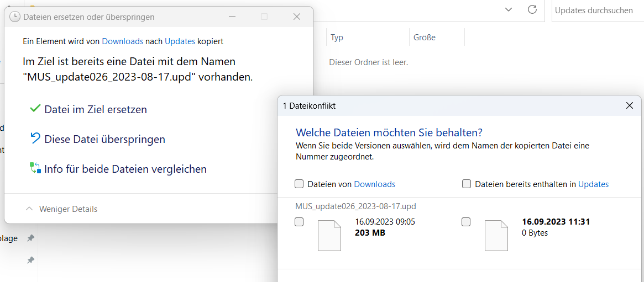Refresh the Explorer folder view
644x282 pixels.
[x=532, y=10]
